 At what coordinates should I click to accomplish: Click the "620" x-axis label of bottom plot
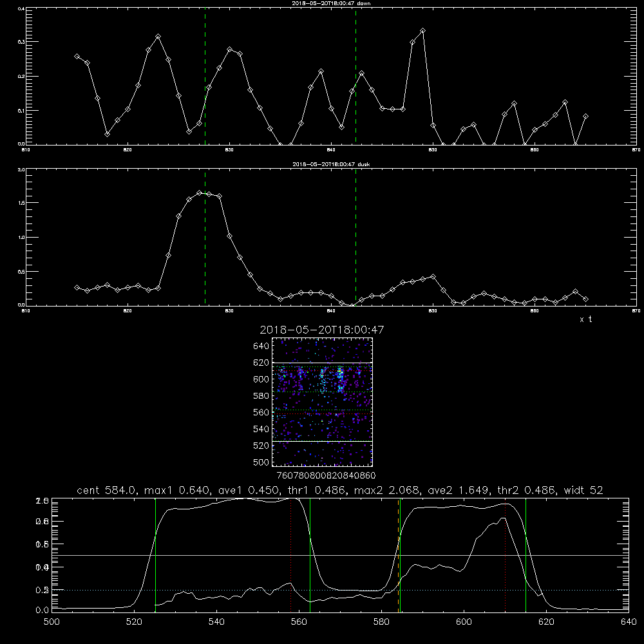(x=546, y=622)
